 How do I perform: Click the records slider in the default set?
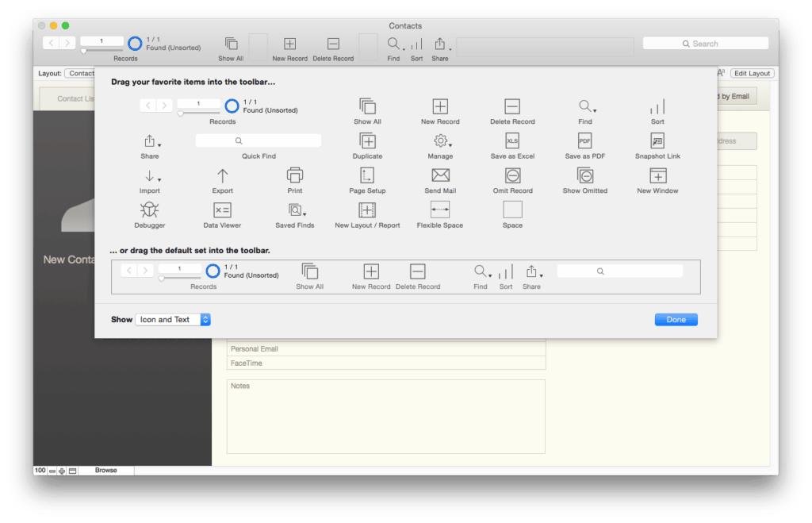180,279
